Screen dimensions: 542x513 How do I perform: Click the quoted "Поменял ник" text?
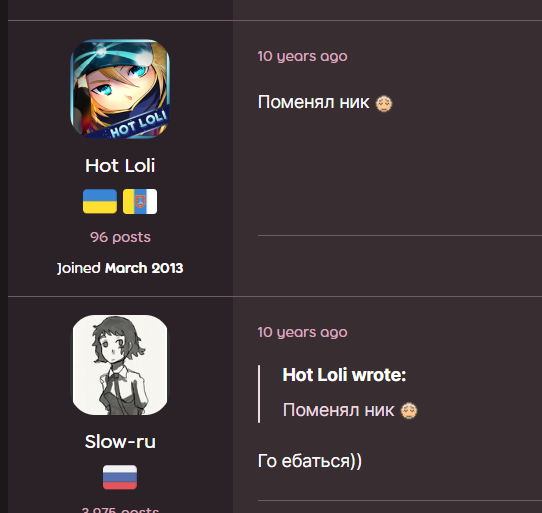point(338,410)
